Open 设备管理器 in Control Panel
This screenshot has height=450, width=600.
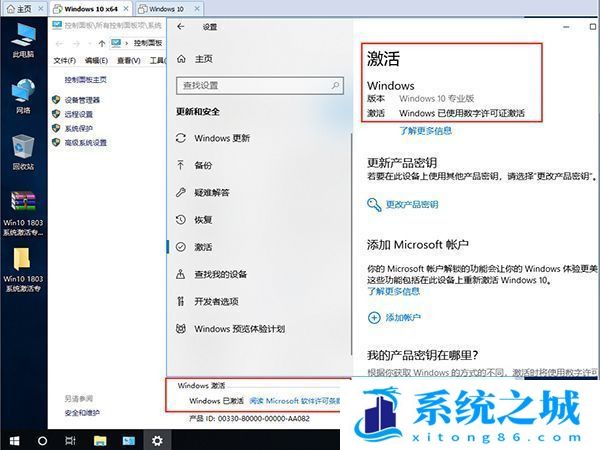[82, 100]
